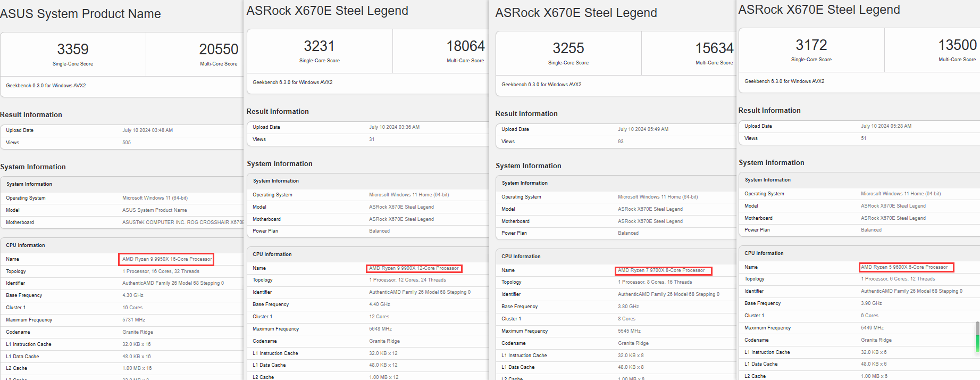Image resolution: width=980 pixels, height=380 pixels.
Task: Click topology '1 Processor, 6 Cores, 12 Threads'
Action: [x=898, y=279]
